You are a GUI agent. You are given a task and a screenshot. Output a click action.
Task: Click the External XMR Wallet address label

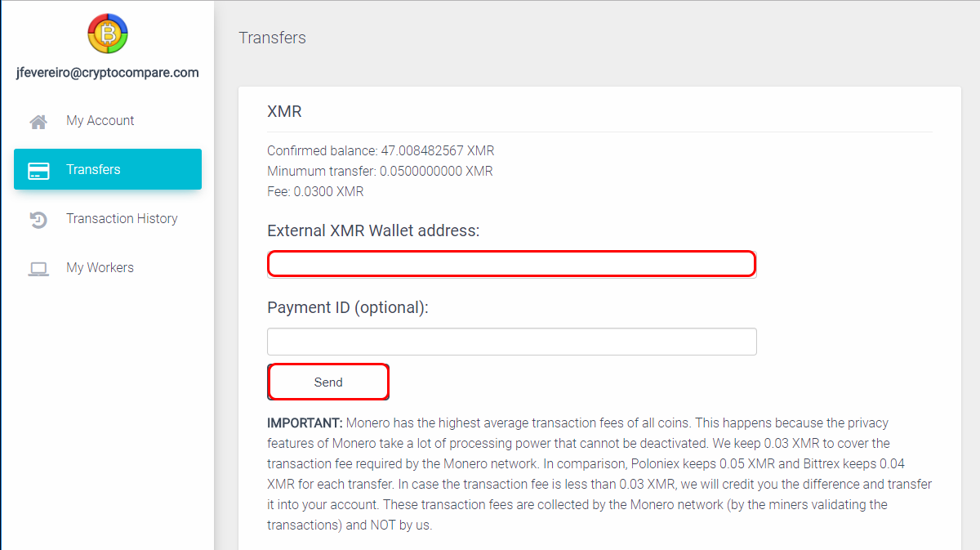point(373,230)
